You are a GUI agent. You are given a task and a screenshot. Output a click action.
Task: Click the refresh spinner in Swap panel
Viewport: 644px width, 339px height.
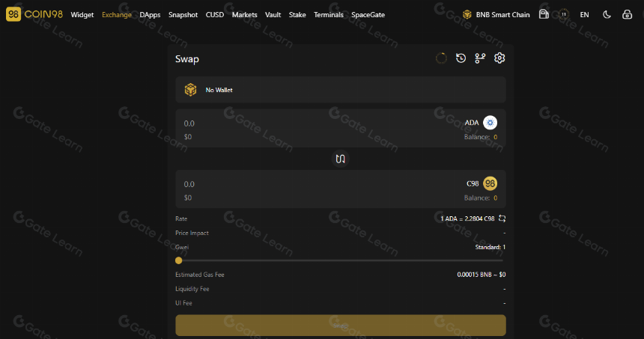pos(441,58)
